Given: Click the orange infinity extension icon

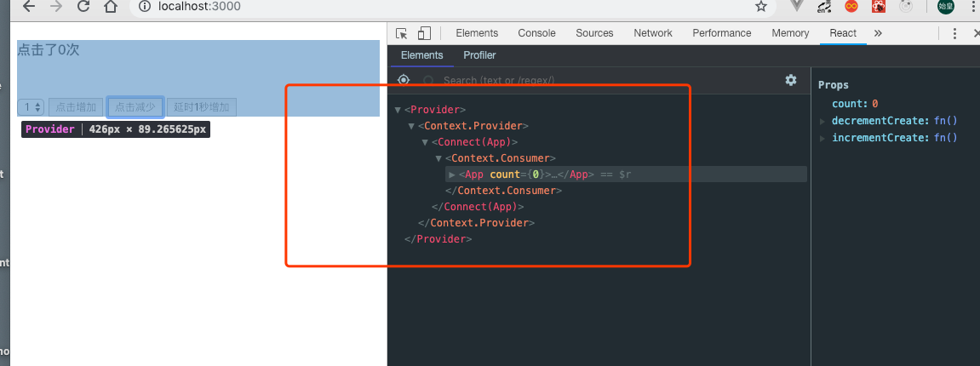Looking at the screenshot, I should click(x=851, y=6).
